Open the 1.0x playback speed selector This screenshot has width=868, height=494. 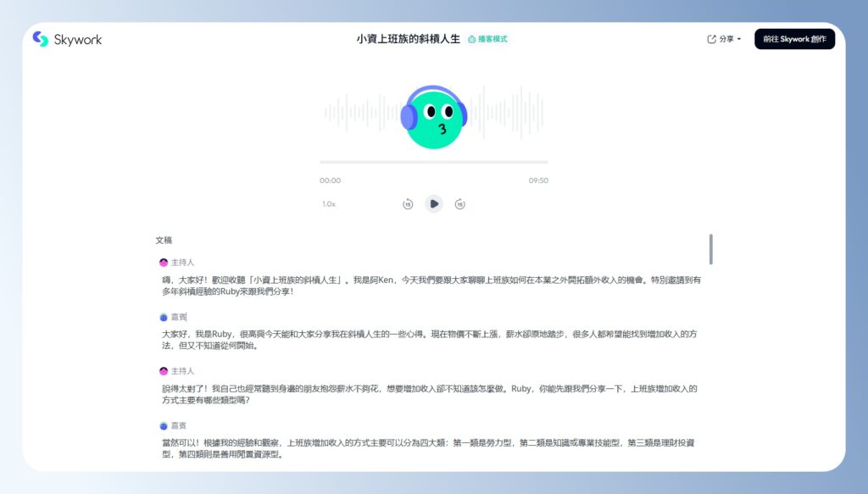click(330, 203)
